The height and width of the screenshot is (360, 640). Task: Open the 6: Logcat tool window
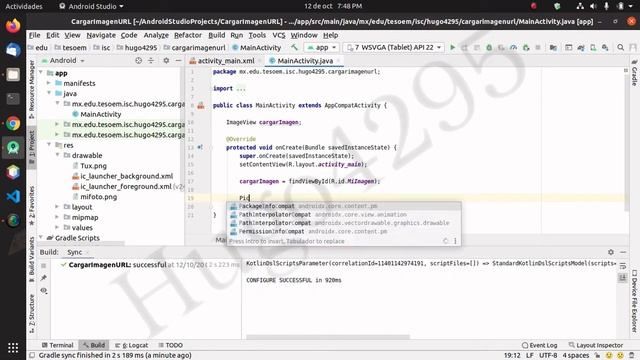coord(131,345)
